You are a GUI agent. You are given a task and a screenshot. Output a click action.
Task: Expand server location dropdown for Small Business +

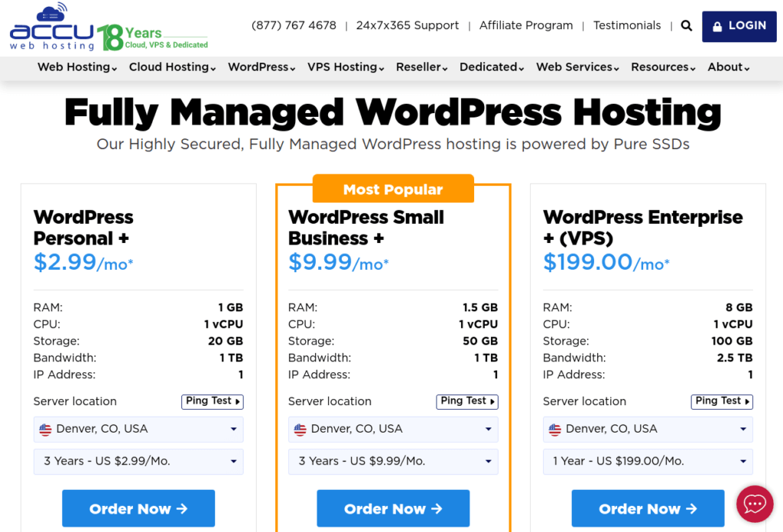coord(393,430)
